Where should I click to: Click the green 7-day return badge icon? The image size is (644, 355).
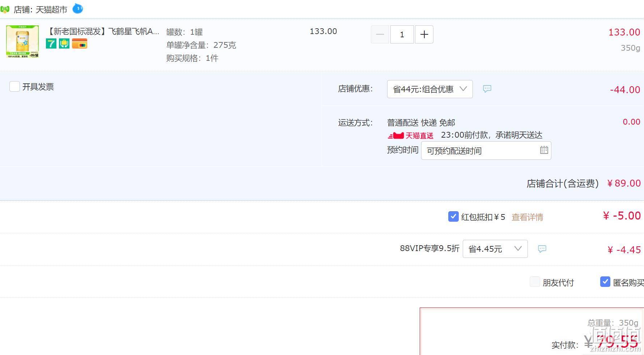point(51,44)
